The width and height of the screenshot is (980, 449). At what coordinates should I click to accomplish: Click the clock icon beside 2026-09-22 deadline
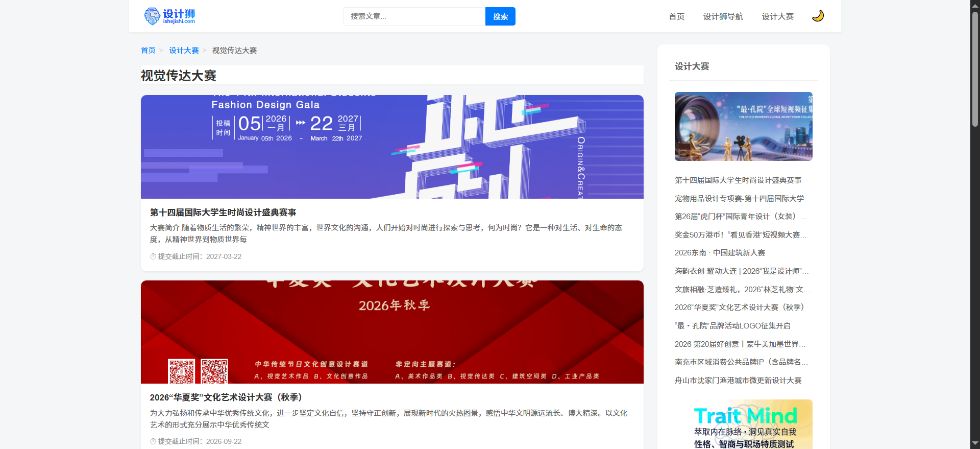coord(153,441)
